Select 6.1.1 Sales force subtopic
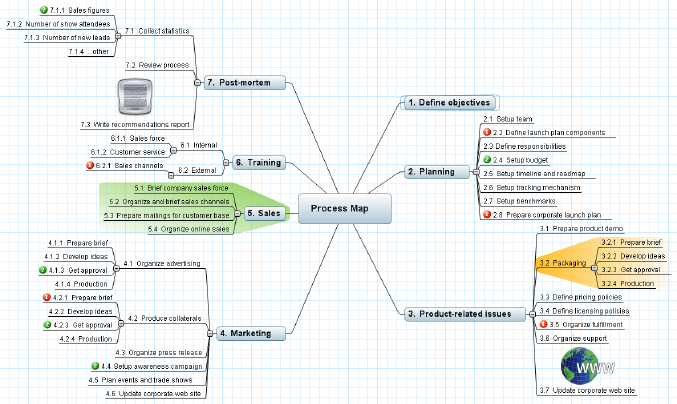 [x=138, y=139]
